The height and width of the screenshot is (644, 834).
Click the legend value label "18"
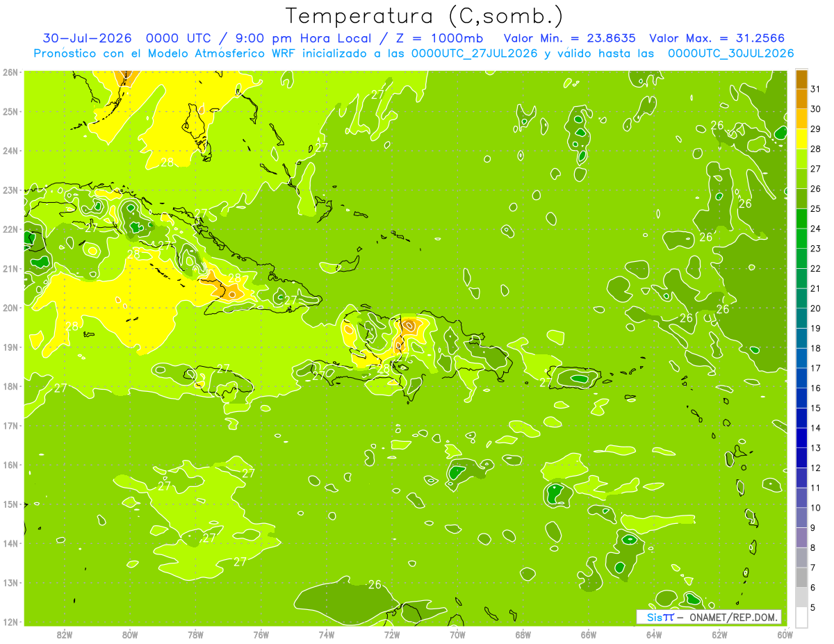point(815,348)
